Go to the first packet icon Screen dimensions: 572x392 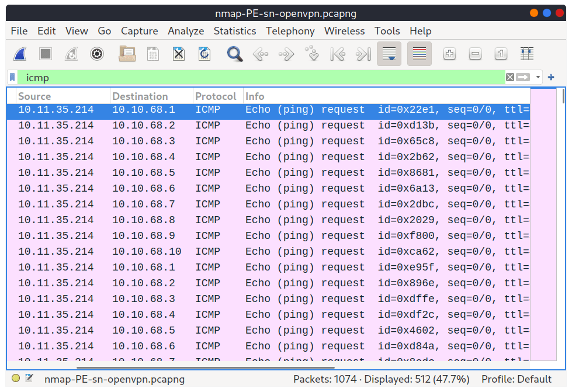[338, 54]
